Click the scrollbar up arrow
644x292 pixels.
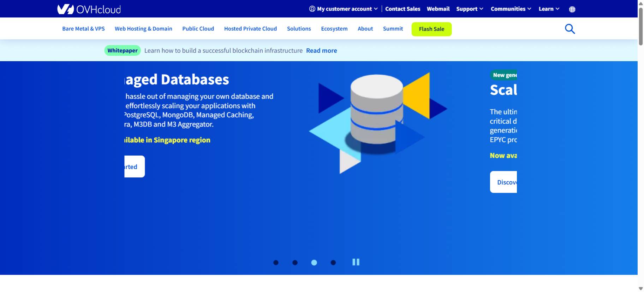coord(640,3)
